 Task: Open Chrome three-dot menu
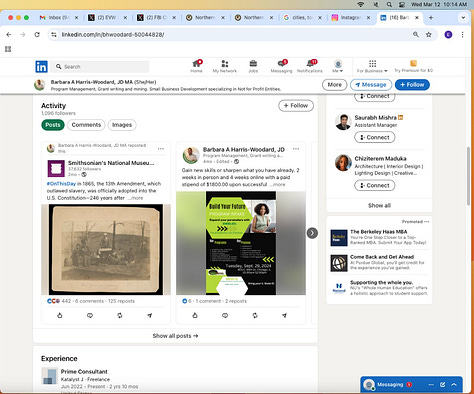462,35
